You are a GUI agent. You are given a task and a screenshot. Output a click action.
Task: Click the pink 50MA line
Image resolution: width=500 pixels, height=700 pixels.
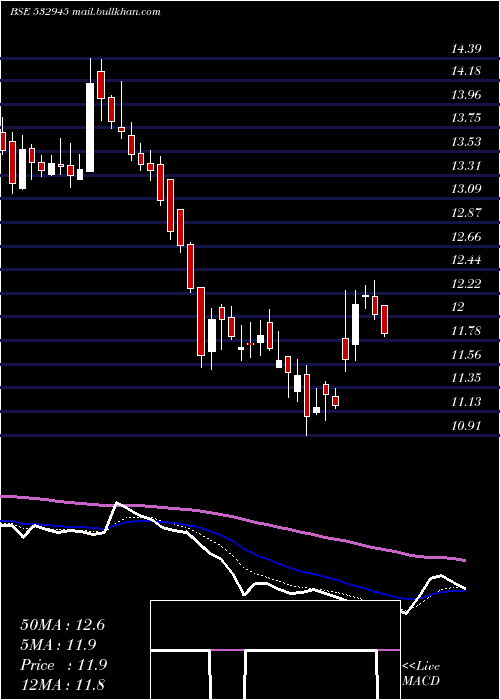tap(232, 517)
